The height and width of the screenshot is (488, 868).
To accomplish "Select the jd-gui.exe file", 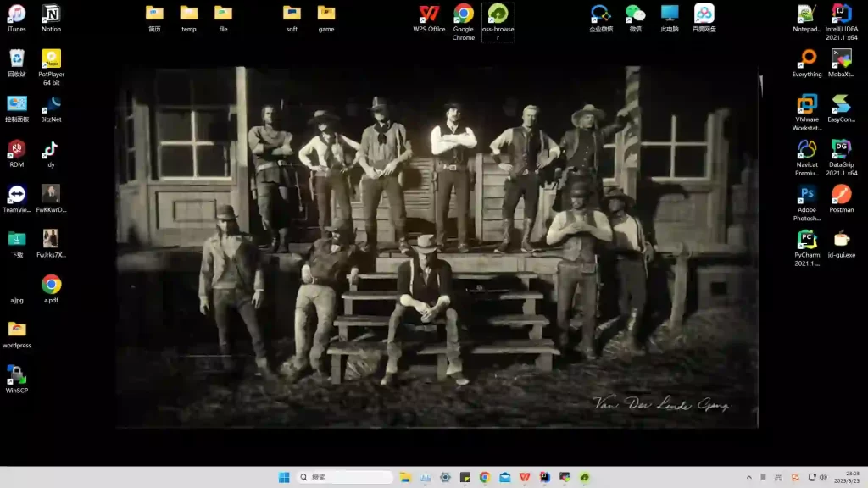I will (x=842, y=245).
